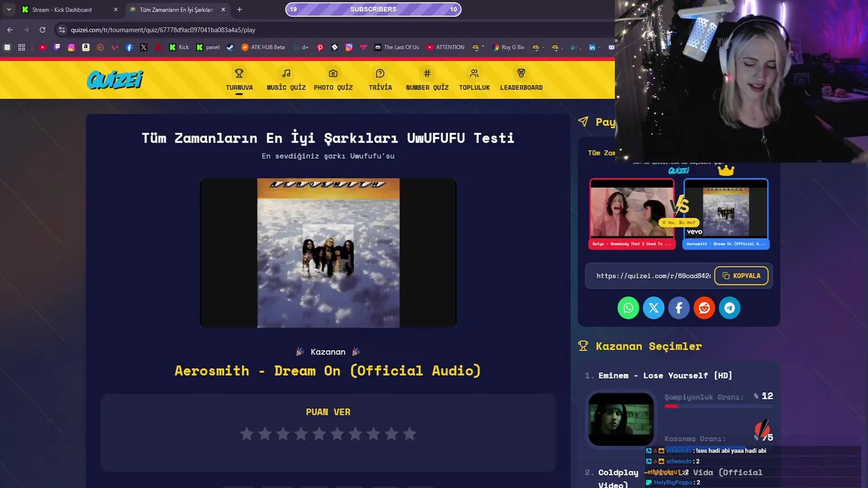This screenshot has width=868, height=488.
Task: Open the ATTENTION bookmark
Action: tap(446, 47)
